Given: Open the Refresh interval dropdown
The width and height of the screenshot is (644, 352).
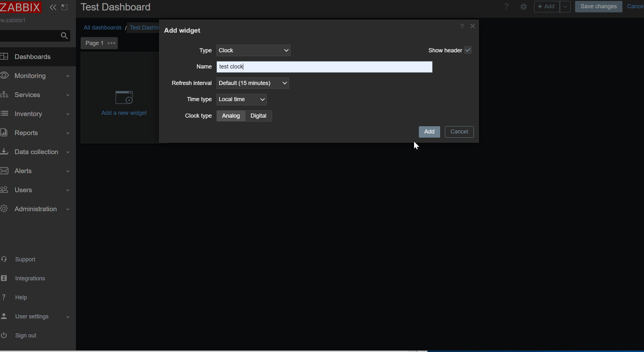Looking at the screenshot, I should point(252,83).
